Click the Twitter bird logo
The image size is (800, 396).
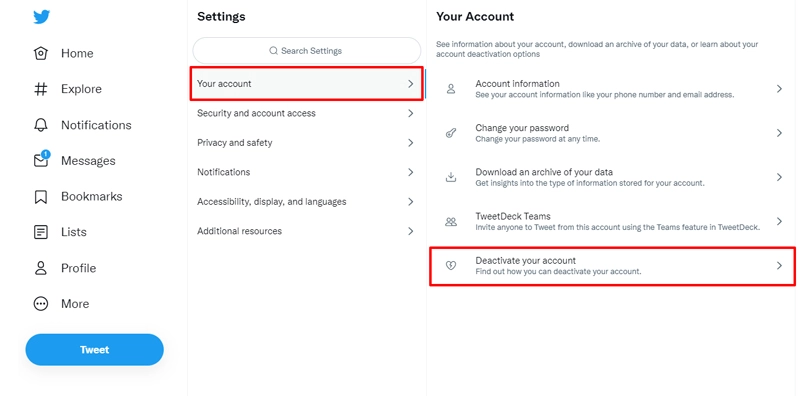pos(41,17)
